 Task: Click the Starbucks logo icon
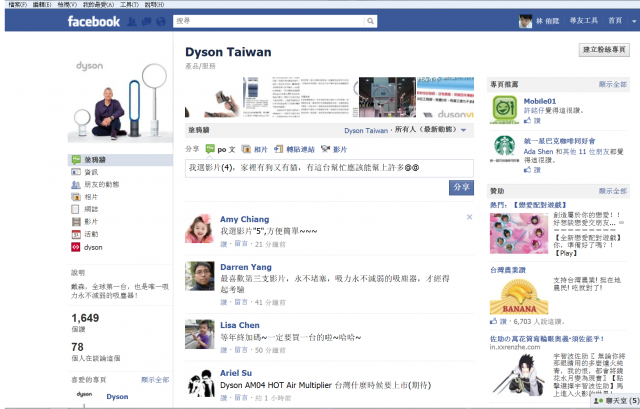(x=504, y=147)
